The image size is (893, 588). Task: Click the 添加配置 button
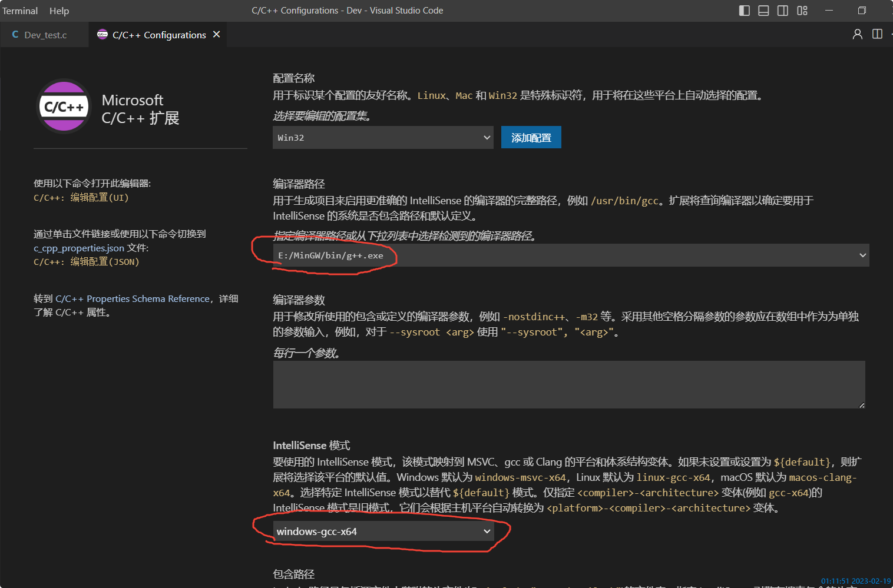pos(531,137)
